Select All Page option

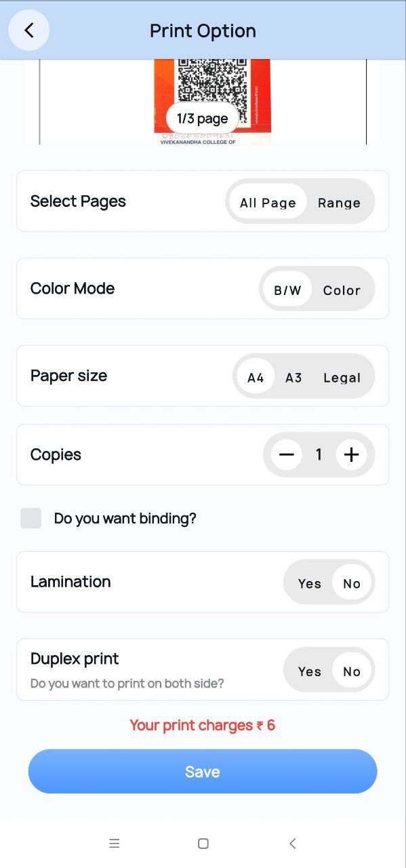pos(268,202)
